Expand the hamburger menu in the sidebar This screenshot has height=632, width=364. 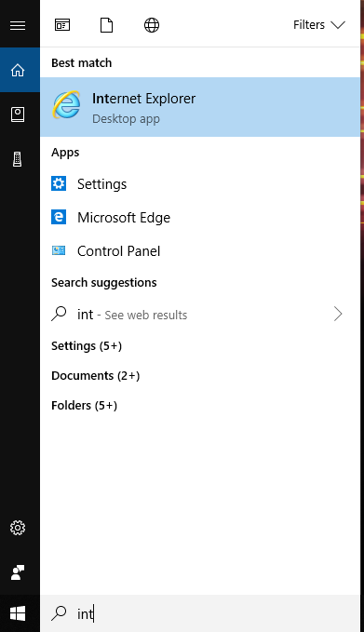point(18,25)
